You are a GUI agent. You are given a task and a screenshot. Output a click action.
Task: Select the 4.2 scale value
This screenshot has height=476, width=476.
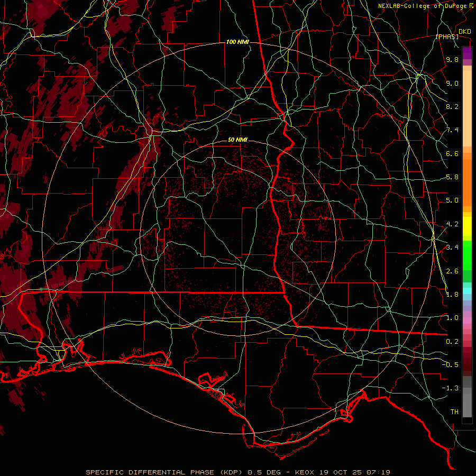[452, 224]
